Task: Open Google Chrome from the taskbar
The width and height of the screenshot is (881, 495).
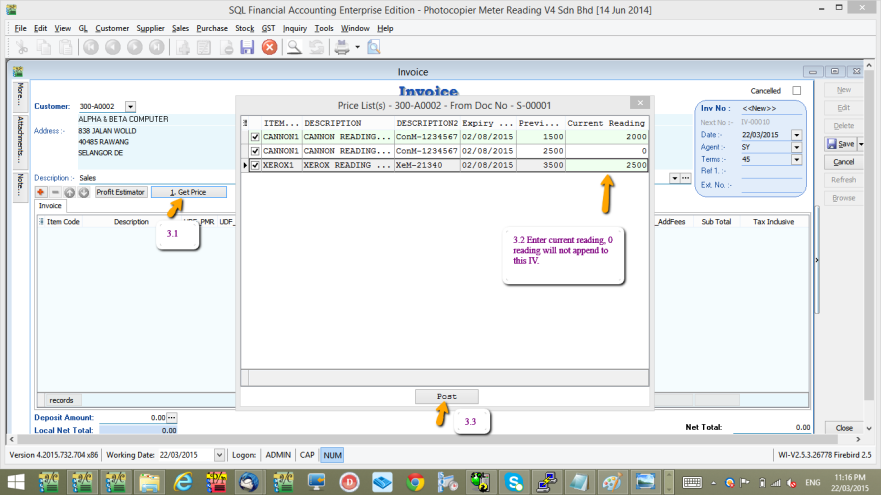Action: click(415, 483)
